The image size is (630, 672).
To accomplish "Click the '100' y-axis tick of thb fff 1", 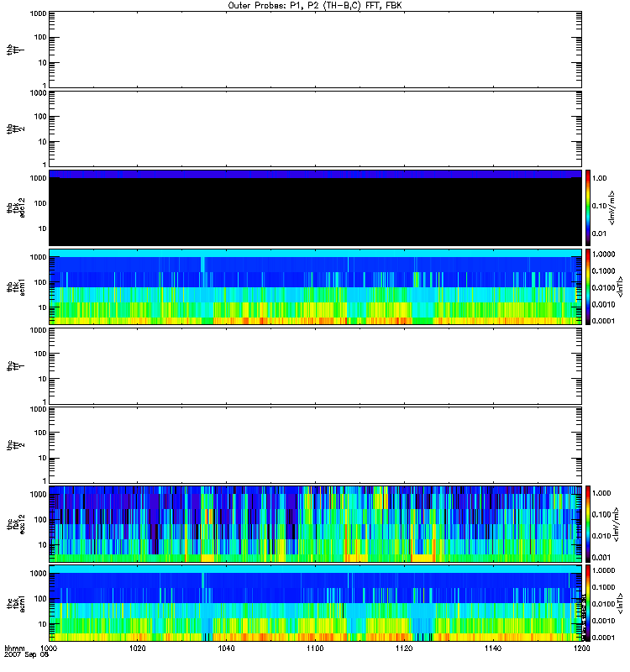I will (40, 37).
